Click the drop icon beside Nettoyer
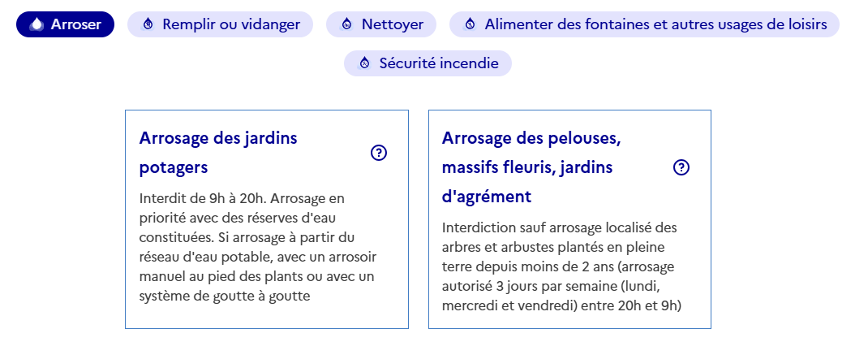The width and height of the screenshot is (868, 355). coord(346,24)
